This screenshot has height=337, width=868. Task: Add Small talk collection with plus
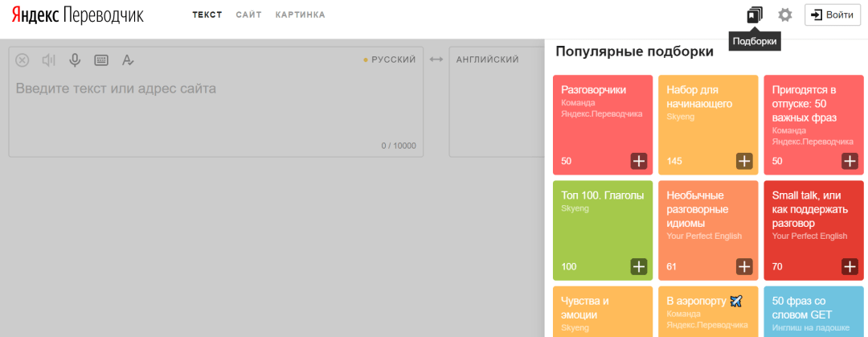[x=850, y=266]
